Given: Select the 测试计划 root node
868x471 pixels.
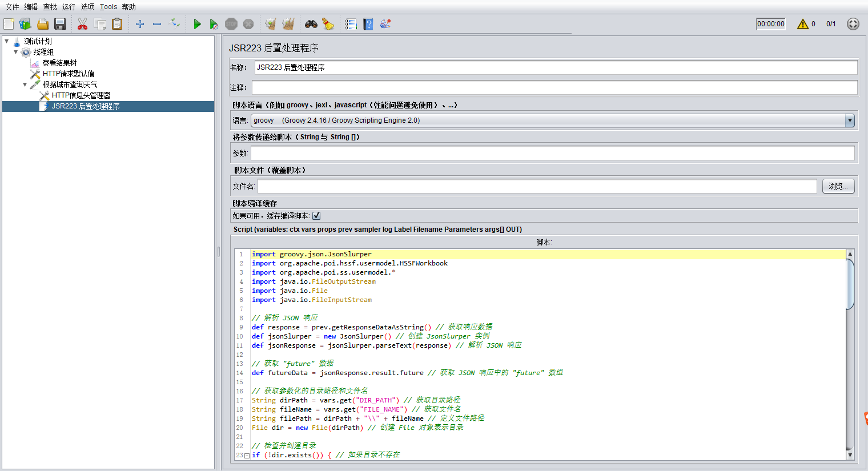Looking at the screenshot, I should point(38,41).
